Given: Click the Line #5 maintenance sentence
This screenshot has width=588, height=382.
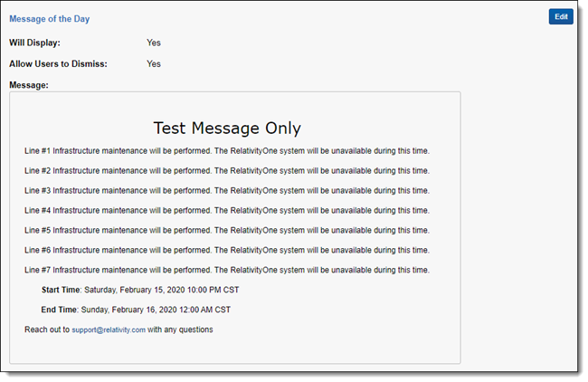Looking at the screenshot, I should click(226, 230).
